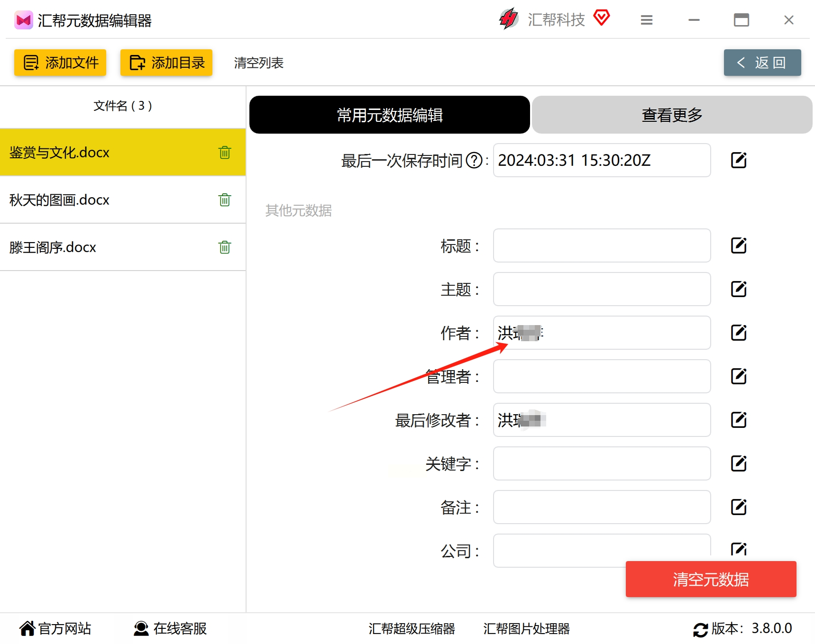This screenshot has height=644, width=815.
Task: Open 在线客服 support link
Action: (x=170, y=628)
